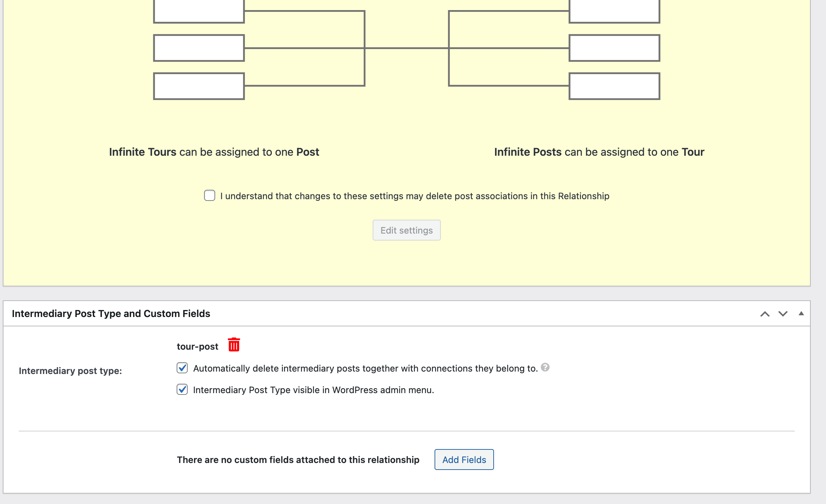Collapse the Intermediary Post Type panel
The image size is (826, 504).
(x=801, y=314)
